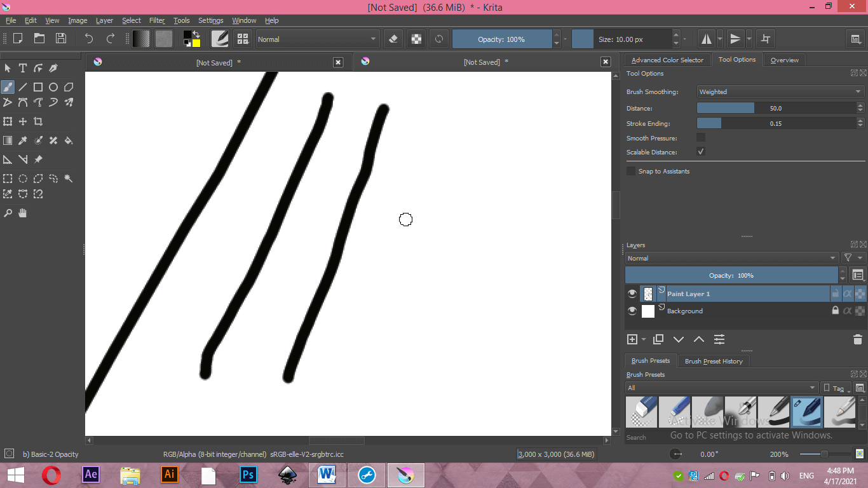Screen dimensions: 868x488
Task: Click the Undo arrow
Action: (89, 39)
